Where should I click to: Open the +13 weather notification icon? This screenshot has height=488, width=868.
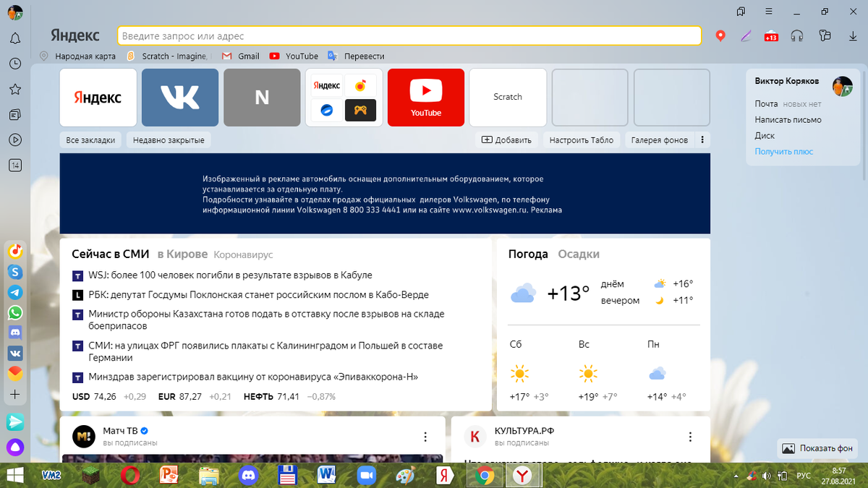770,35
